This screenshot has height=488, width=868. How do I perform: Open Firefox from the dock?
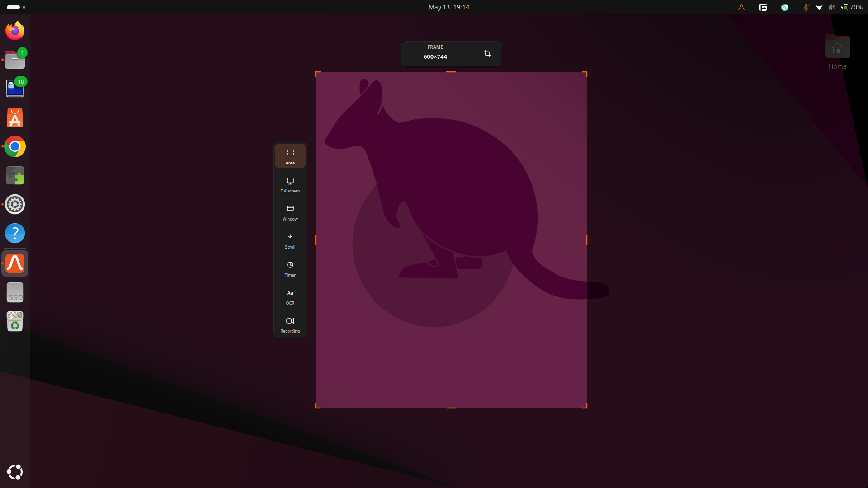tap(15, 31)
